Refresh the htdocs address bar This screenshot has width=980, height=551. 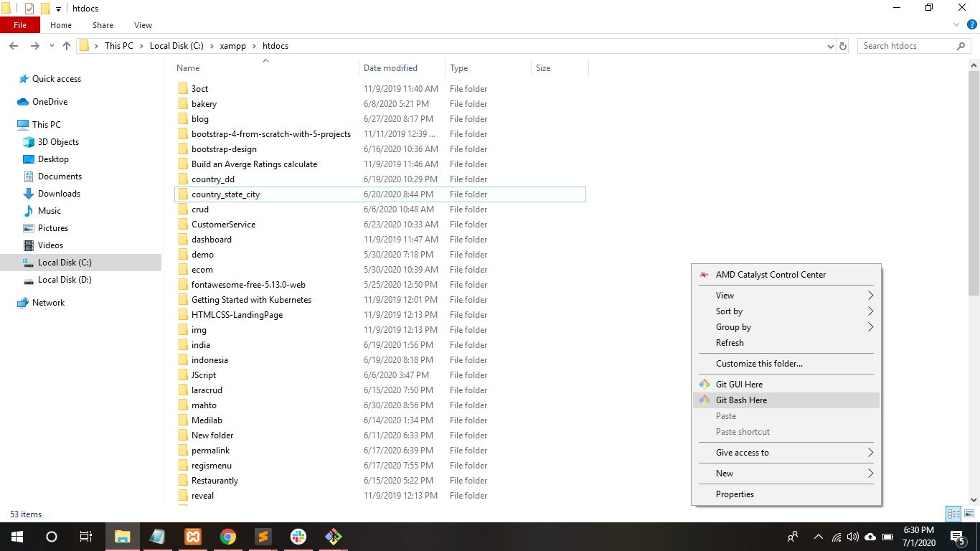tap(843, 46)
